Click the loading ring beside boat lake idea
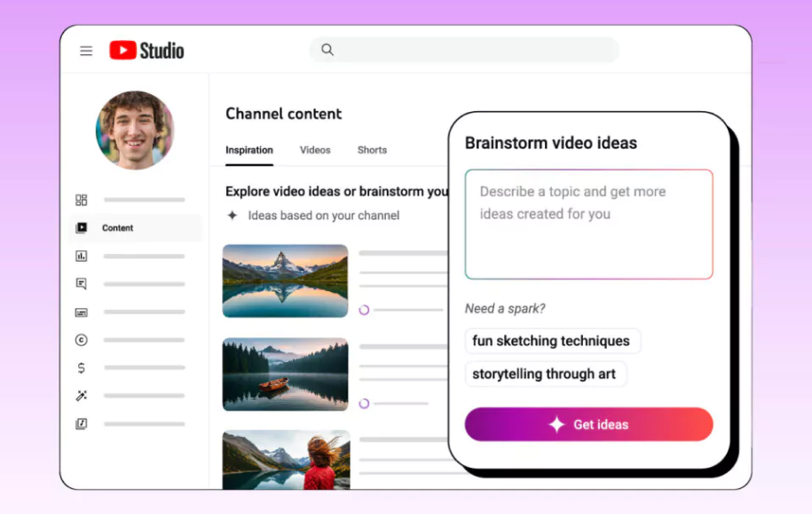Image resolution: width=812 pixels, height=514 pixels. coord(364,403)
